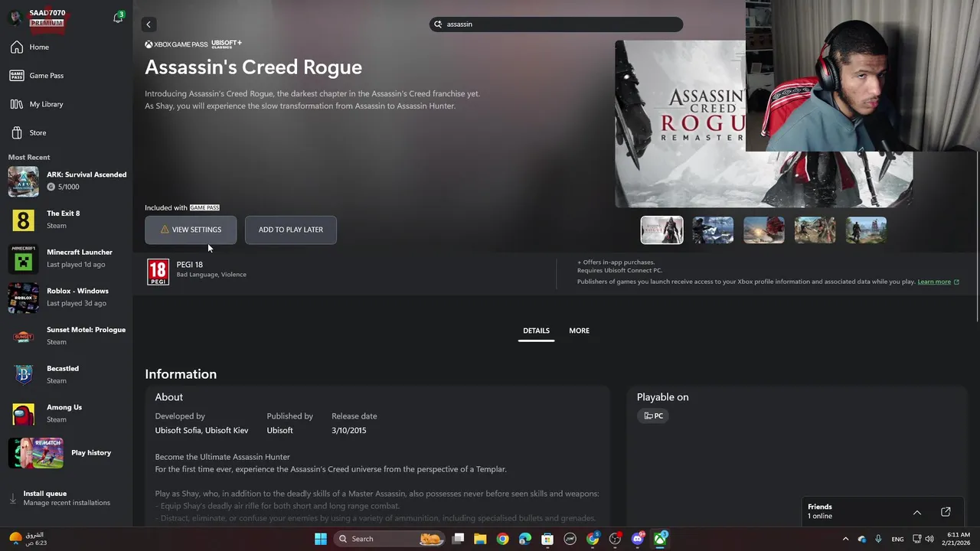This screenshot has height=551, width=980.
Task: Open Play history
Action: (67, 453)
